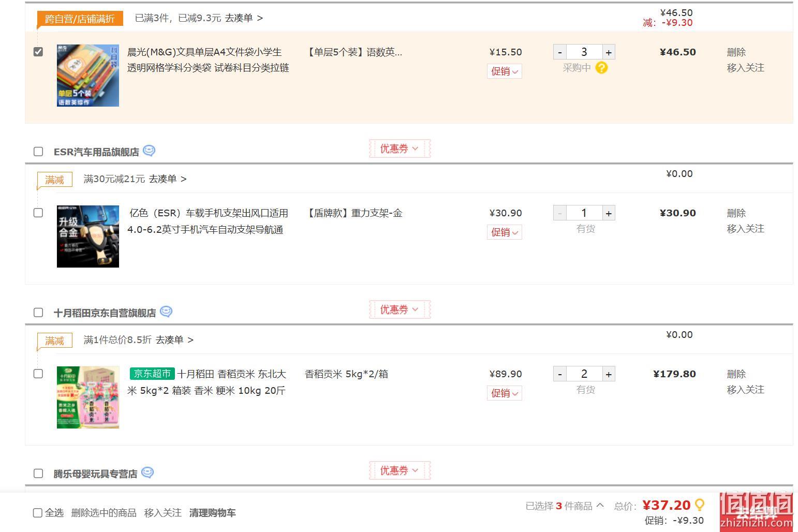The height and width of the screenshot is (532, 798).
Task: Click the question mark icon next to 采购中
Action: tap(601, 68)
